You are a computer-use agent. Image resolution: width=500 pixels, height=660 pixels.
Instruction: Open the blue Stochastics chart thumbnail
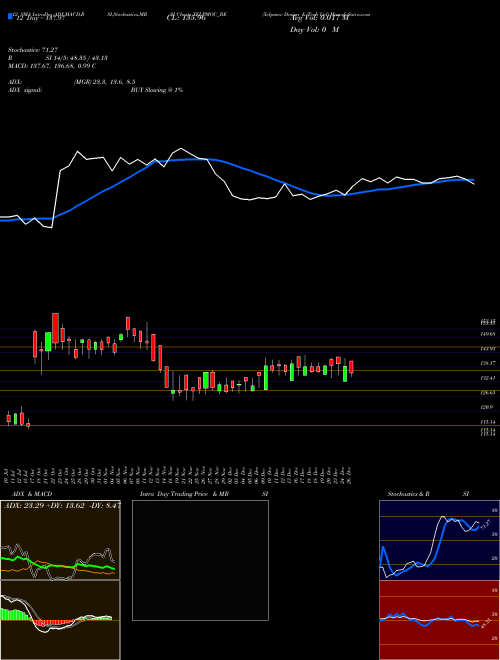pos(439,540)
